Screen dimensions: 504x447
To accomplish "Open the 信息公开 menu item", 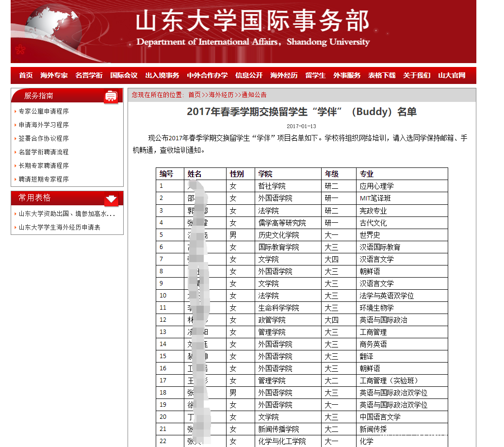I will coord(249,75).
